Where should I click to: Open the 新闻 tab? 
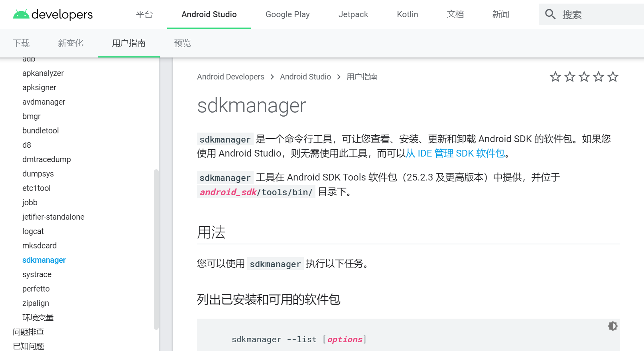coord(500,14)
